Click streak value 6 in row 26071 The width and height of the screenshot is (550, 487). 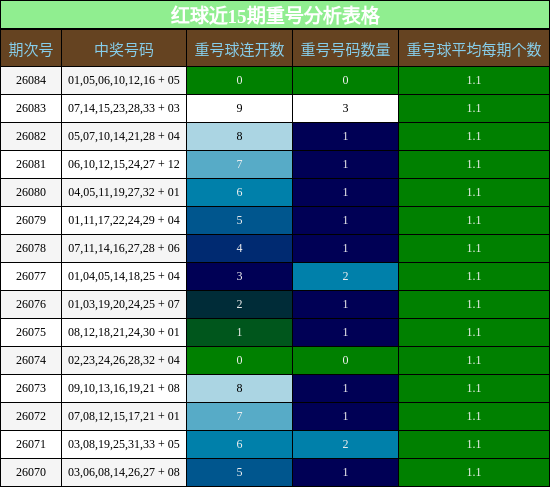[x=239, y=444]
